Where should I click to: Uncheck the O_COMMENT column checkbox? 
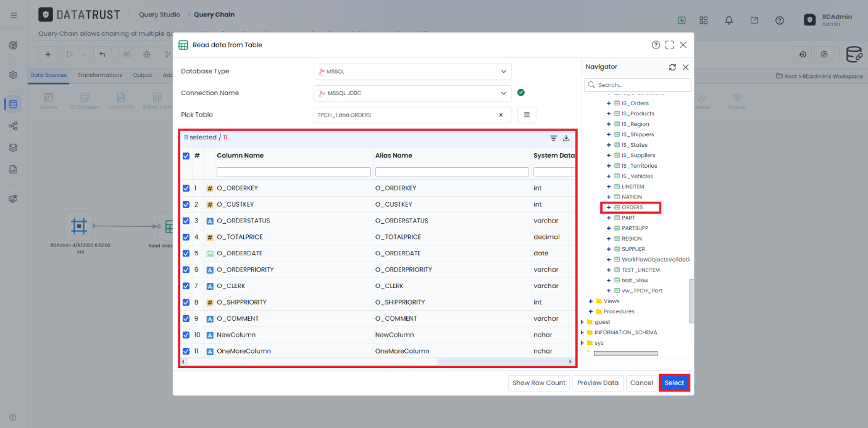point(186,318)
